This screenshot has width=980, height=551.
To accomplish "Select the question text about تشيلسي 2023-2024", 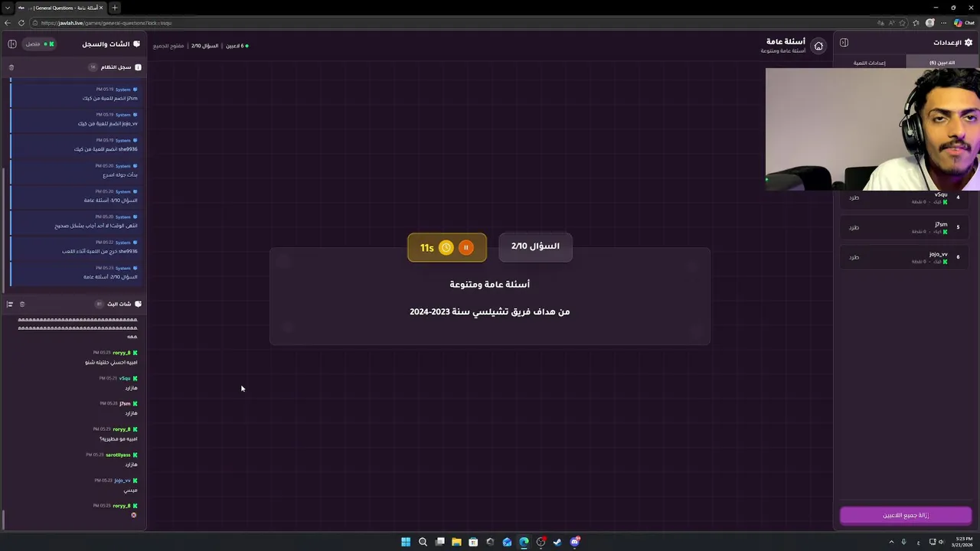I will (490, 311).
